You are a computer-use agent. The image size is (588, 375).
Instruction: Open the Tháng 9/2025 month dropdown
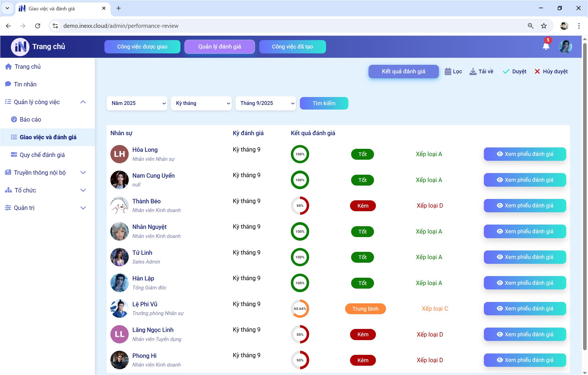click(266, 103)
